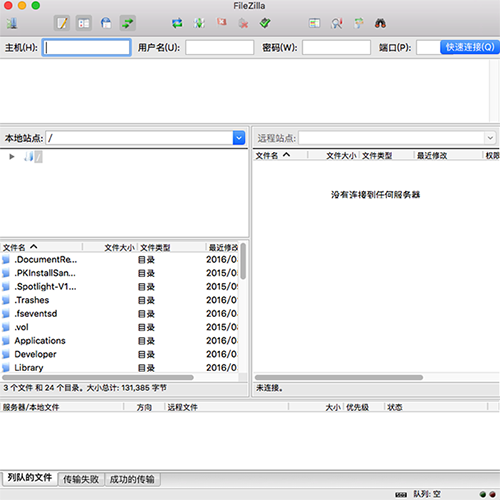Viewport: 500px width, 500px height.
Task: Select the .PKInstallSan... folder row
Action: pos(119,273)
